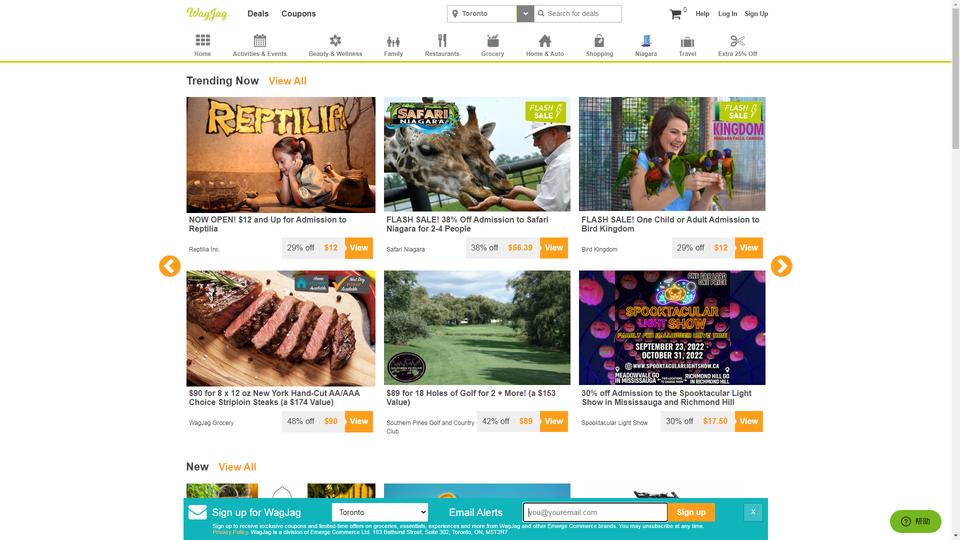Click the envelope icon in signup banner
The image size is (960, 540).
tap(197, 512)
